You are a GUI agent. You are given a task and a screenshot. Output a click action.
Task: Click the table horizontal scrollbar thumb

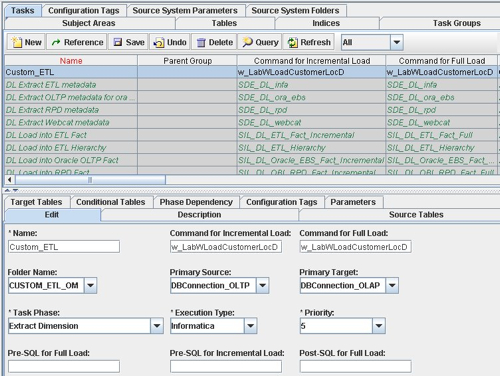[x=90, y=180]
